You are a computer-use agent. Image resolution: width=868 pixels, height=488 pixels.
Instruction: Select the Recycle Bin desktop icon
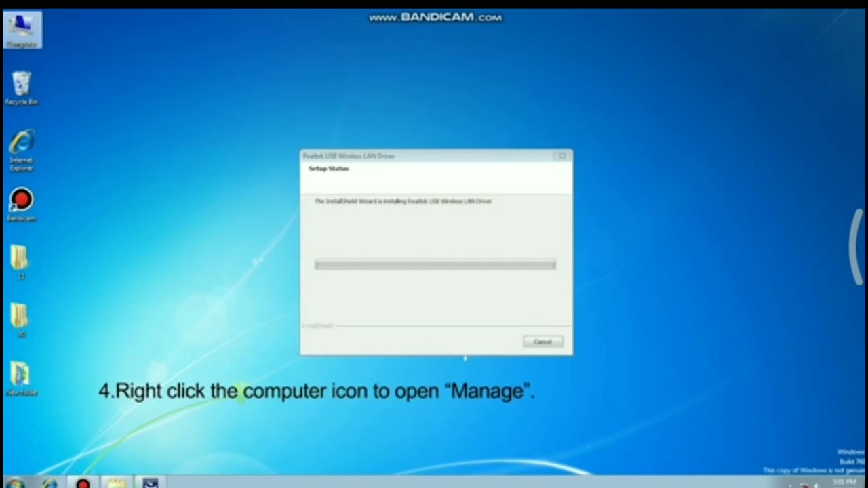[x=22, y=88]
